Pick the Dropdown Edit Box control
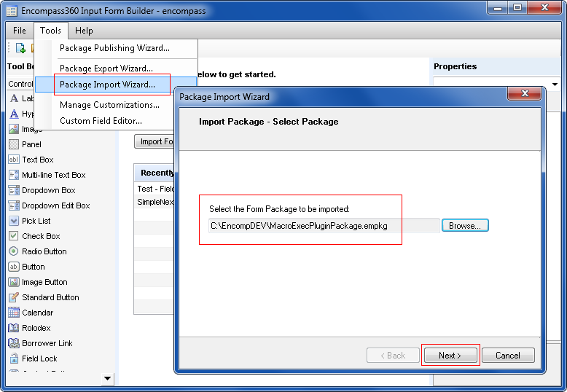 click(x=55, y=205)
